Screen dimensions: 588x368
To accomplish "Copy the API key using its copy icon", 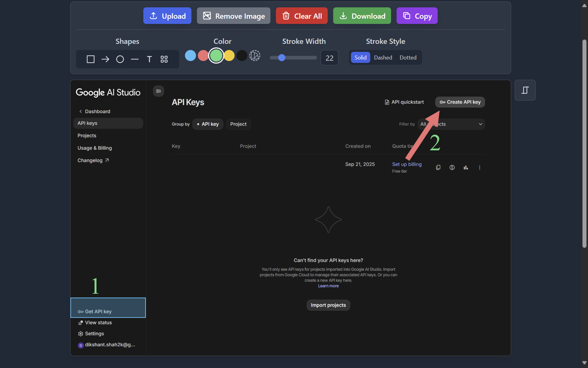I will tap(438, 167).
